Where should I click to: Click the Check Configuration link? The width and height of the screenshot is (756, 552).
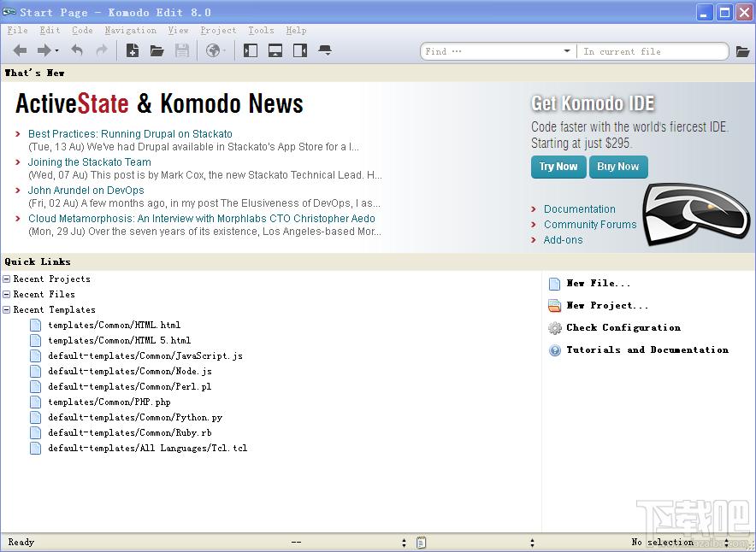[623, 327]
